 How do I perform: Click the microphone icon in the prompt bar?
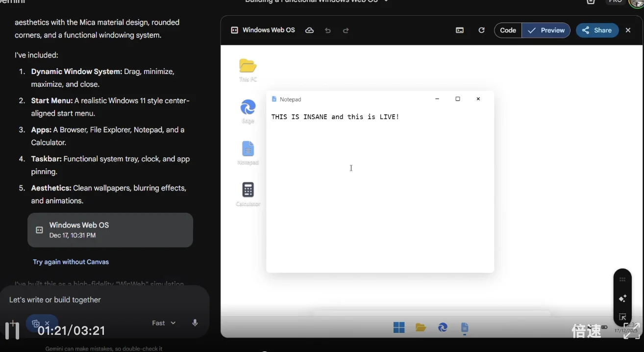coord(195,323)
